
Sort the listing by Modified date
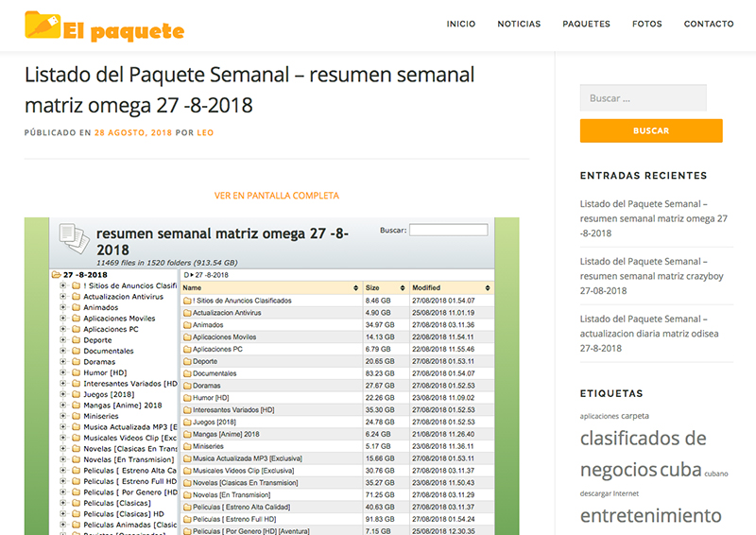click(x=450, y=287)
